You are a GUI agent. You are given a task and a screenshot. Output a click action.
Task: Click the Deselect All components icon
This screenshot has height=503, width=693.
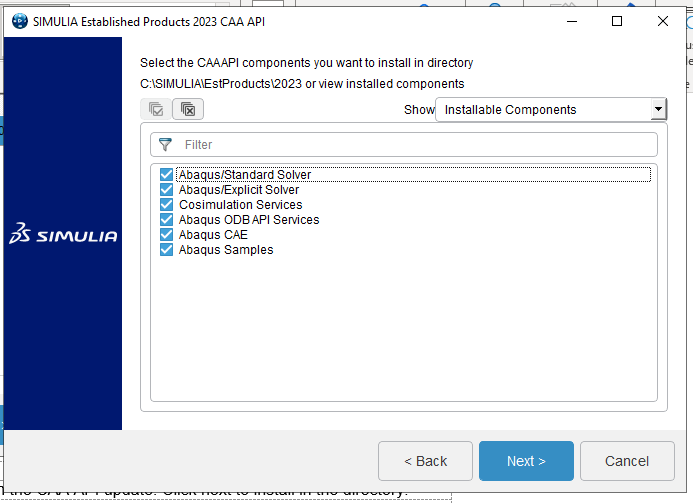[188, 109]
